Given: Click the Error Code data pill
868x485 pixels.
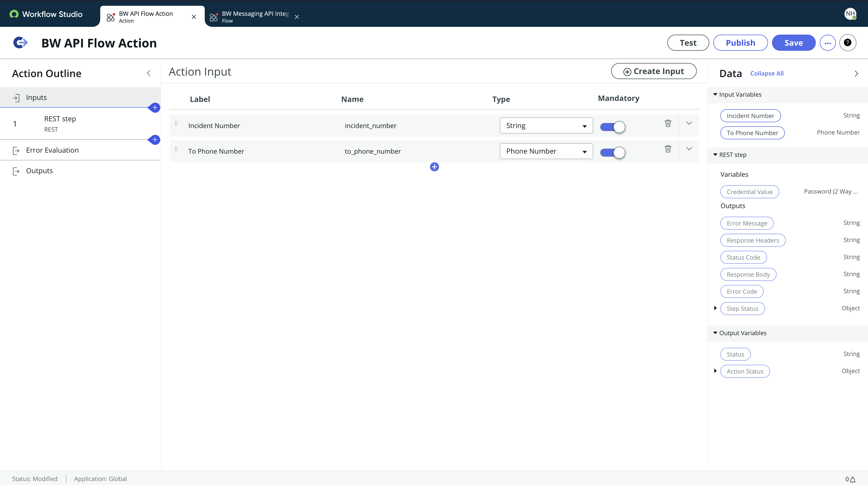Looking at the screenshot, I should pos(742,291).
